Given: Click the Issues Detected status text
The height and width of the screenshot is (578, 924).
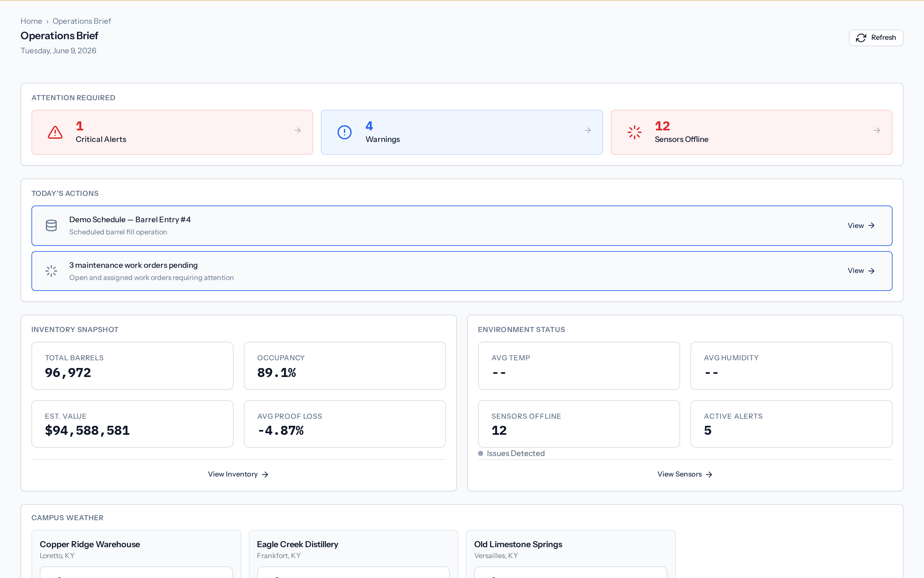Looking at the screenshot, I should [516, 453].
